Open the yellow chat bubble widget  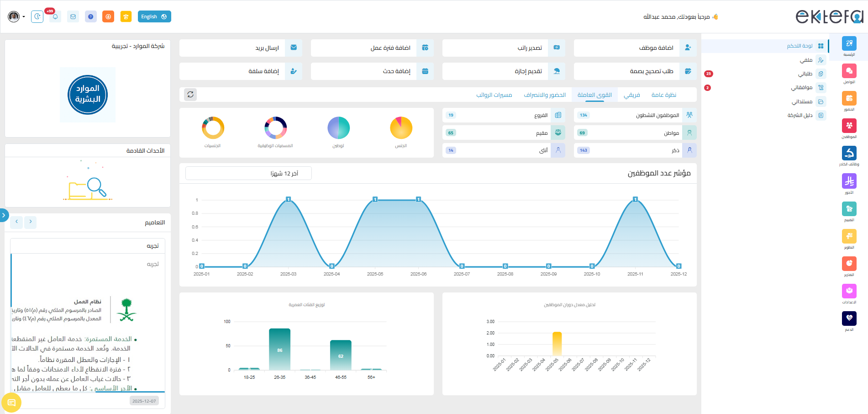coord(11,403)
